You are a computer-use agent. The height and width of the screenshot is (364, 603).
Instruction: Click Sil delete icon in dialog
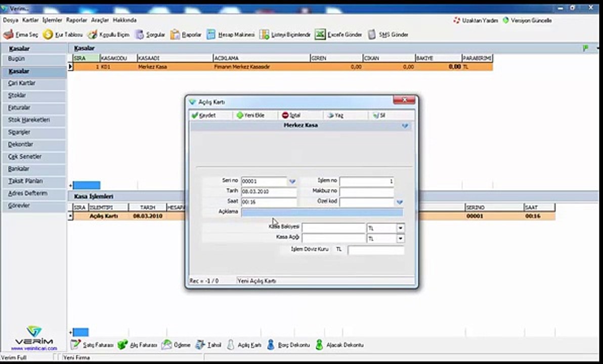click(x=376, y=115)
